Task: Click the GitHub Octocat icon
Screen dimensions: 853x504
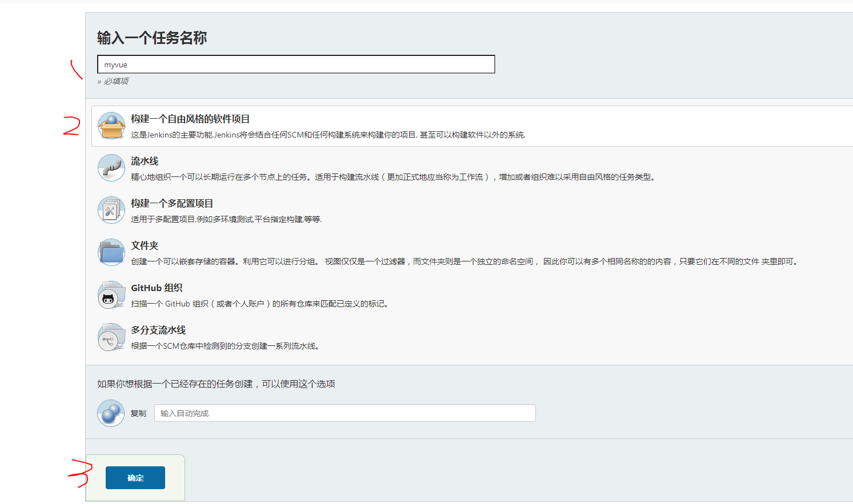Action: [x=111, y=294]
